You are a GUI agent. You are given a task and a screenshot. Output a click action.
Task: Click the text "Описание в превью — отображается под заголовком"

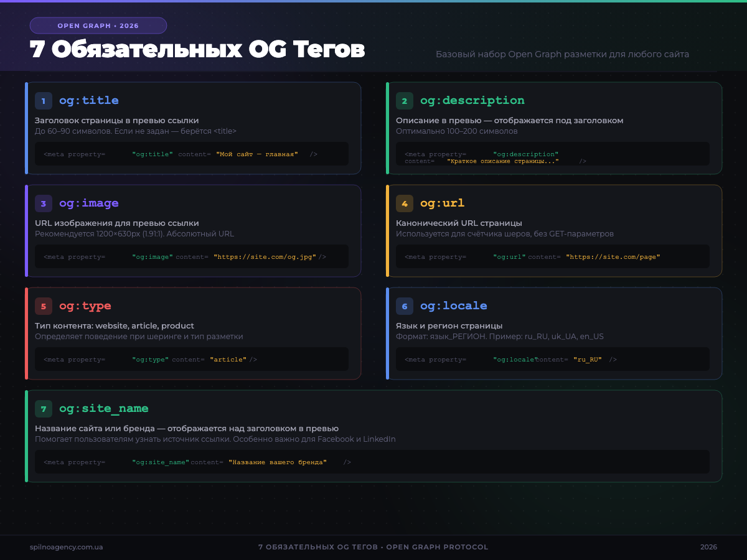pyautogui.click(x=510, y=120)
